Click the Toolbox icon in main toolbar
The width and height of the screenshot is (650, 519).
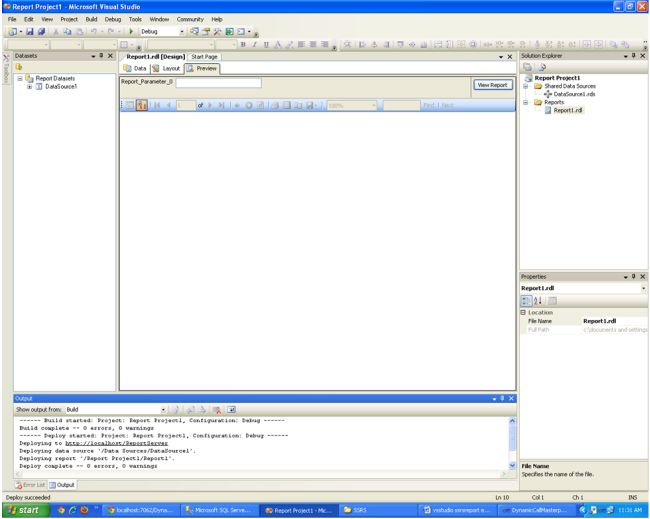pyautogui.click(x=218, y=32)
